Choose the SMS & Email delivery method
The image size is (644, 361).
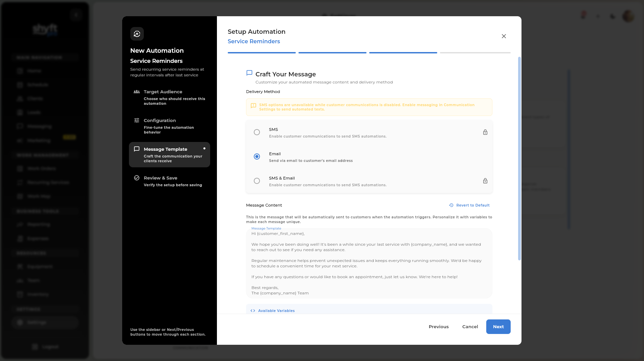pos(257,181)
